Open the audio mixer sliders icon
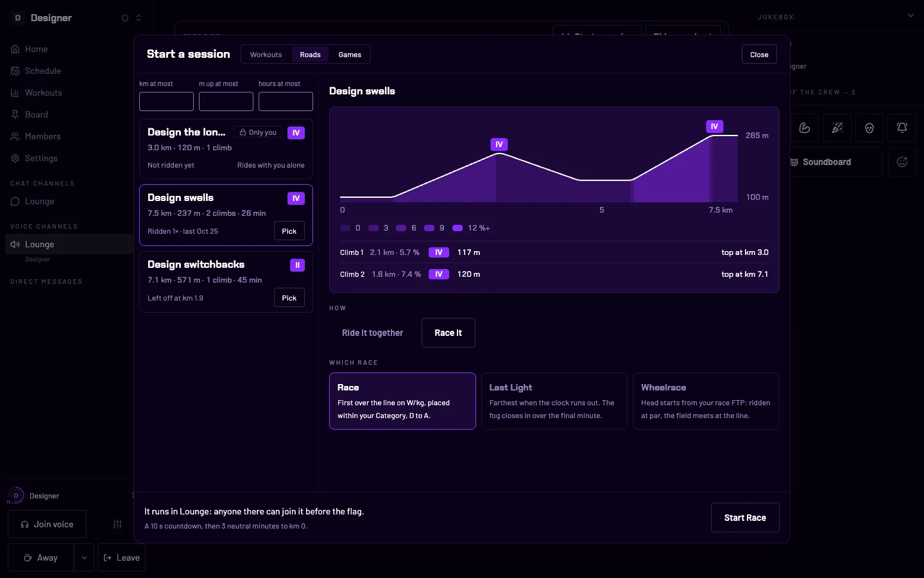924x578 pixels. pos(117,524)
